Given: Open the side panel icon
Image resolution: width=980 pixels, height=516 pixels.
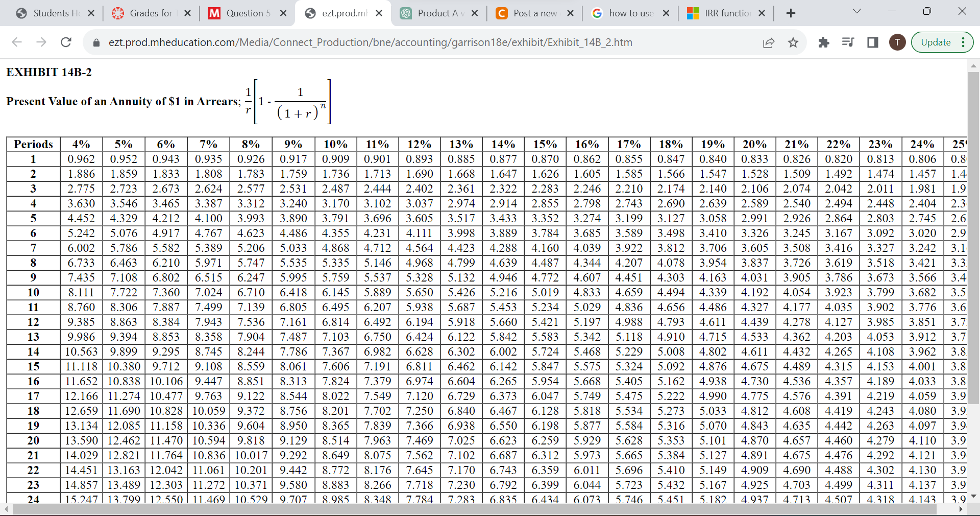Looking at the screenshot, I should click(872, 42).
